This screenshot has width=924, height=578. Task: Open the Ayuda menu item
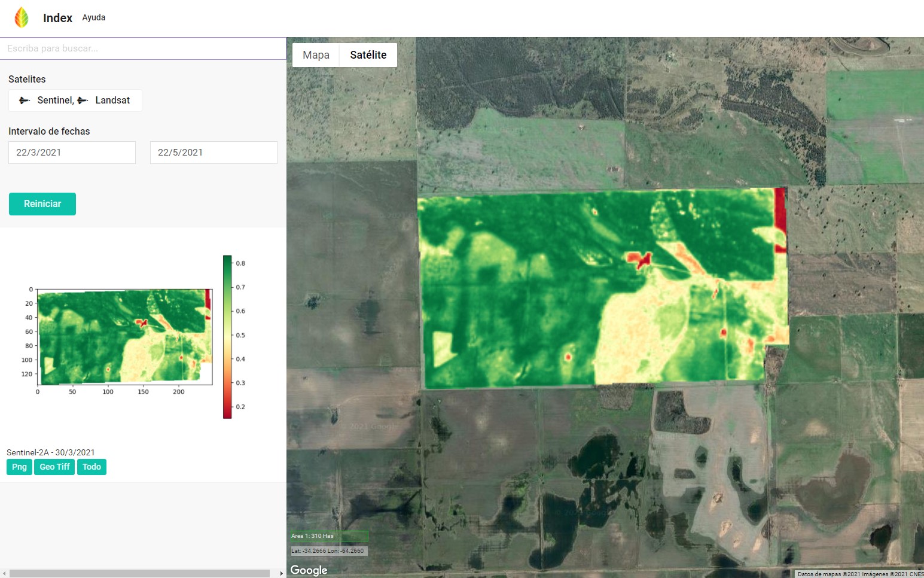coord(93,18)
